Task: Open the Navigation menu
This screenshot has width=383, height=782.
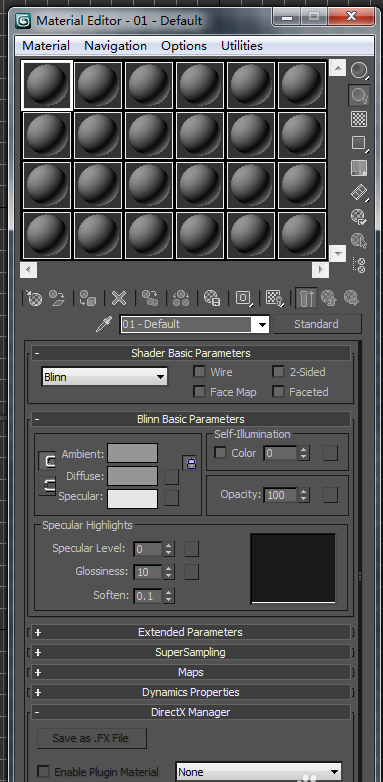Action: click(x=115, y=46)
